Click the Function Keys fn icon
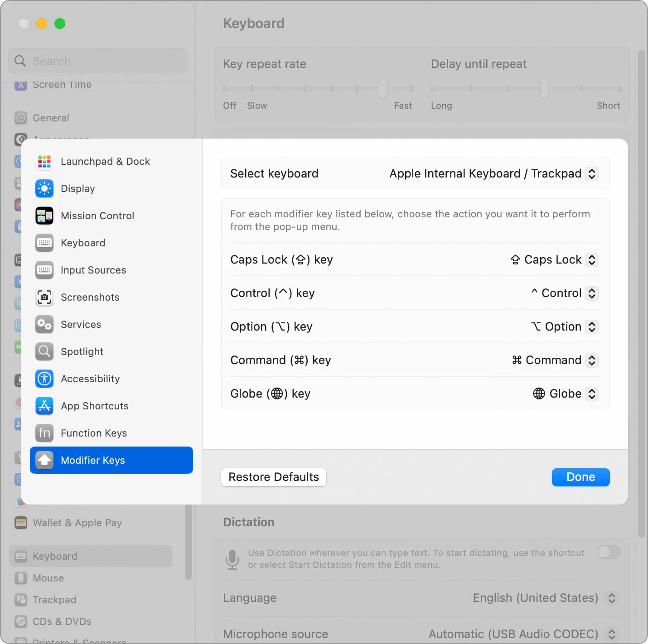Screen dimensions: 648x644 click(x=44, y=433)
